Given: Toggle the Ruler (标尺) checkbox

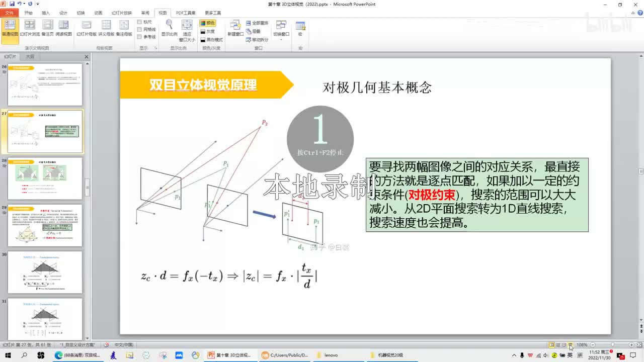Looking at the screenshot, I should (x=140, y=22).
